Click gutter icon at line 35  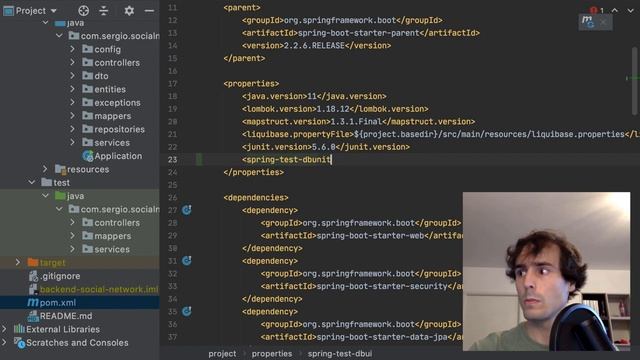[x=187, y=311]
